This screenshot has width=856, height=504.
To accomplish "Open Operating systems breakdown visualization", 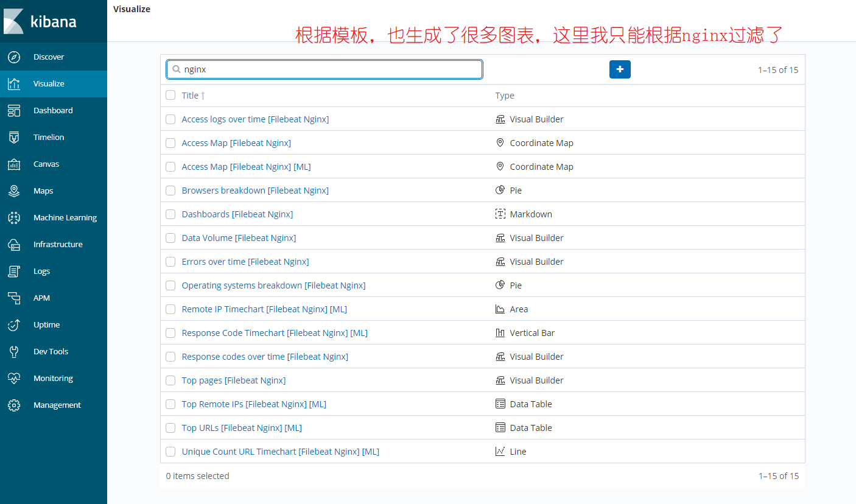I will pos(273,285).
